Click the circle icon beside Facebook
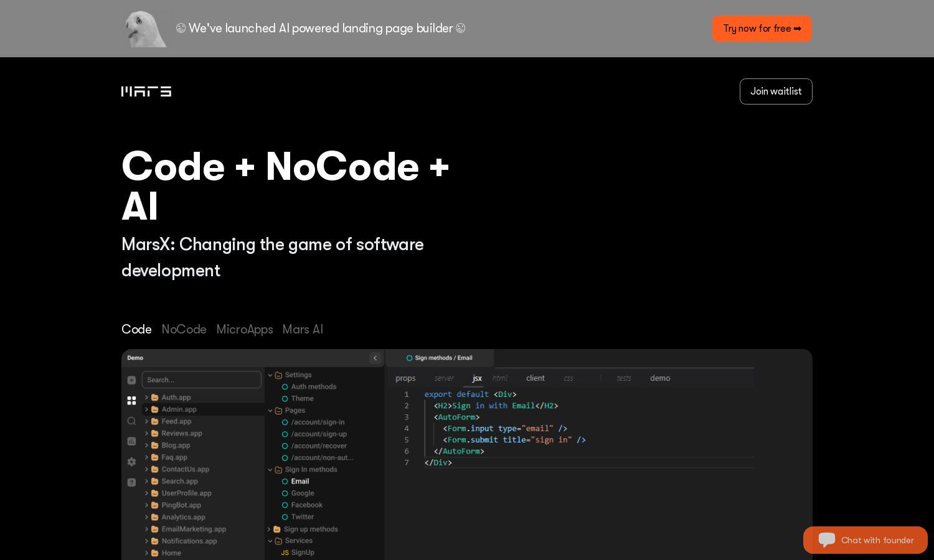Screen dimensions: 934x560 pos(285,505)
